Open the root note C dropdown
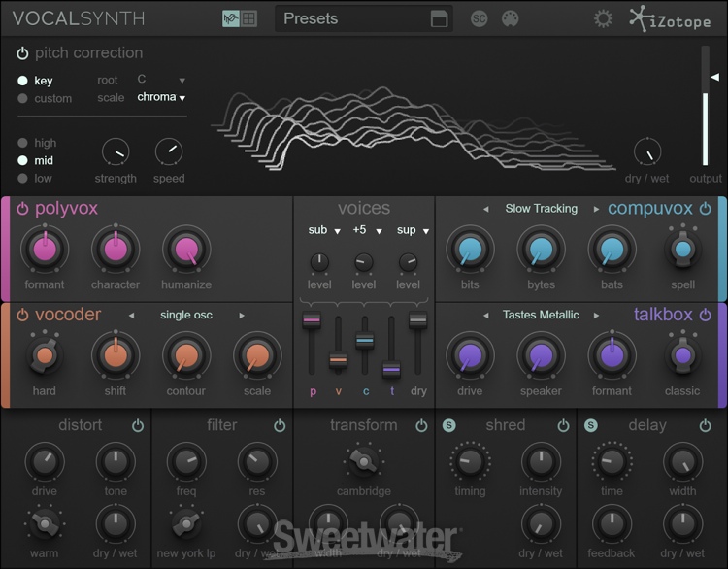 pyautogui.click(x=161, y=80)
